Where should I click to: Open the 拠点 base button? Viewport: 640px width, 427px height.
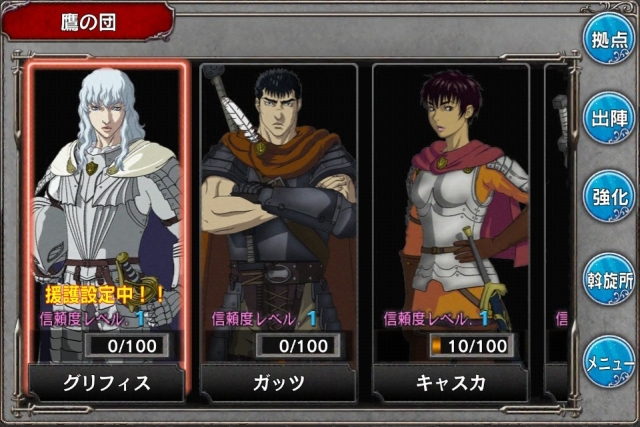click(x=609, y=39)
